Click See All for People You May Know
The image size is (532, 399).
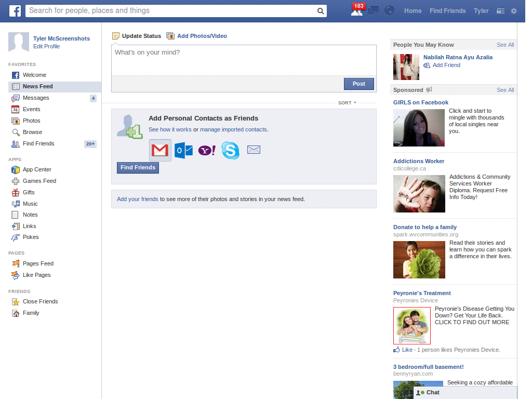(x=505, y=45)
